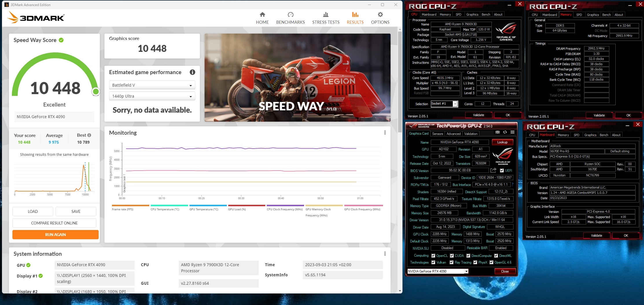
Task: Open Monitoring panel three-dot menu
Action: (385, 133)
